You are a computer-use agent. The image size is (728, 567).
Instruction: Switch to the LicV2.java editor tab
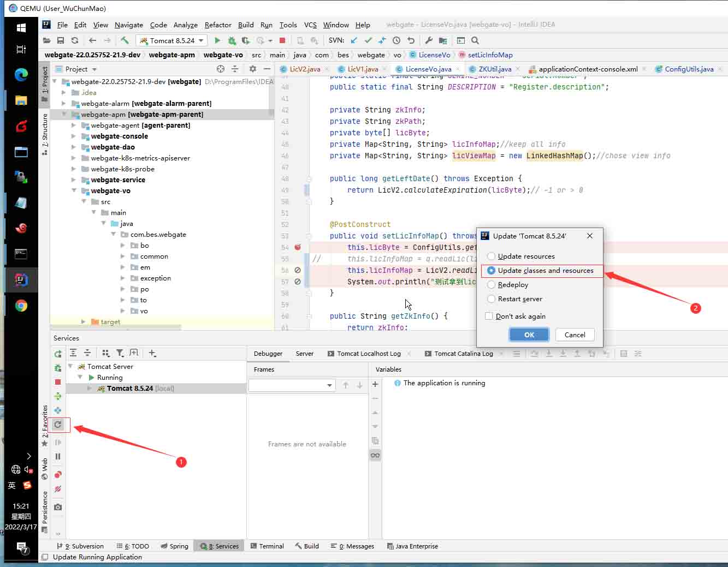coord(305,69)
